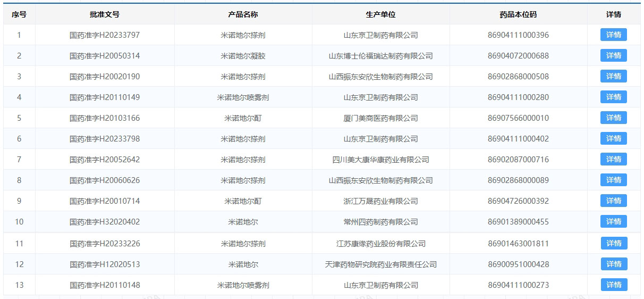644x299 pixels.
Task: View 详情 of 天津药物研究院药业有限责任公司 row
Action: (614, 264)
